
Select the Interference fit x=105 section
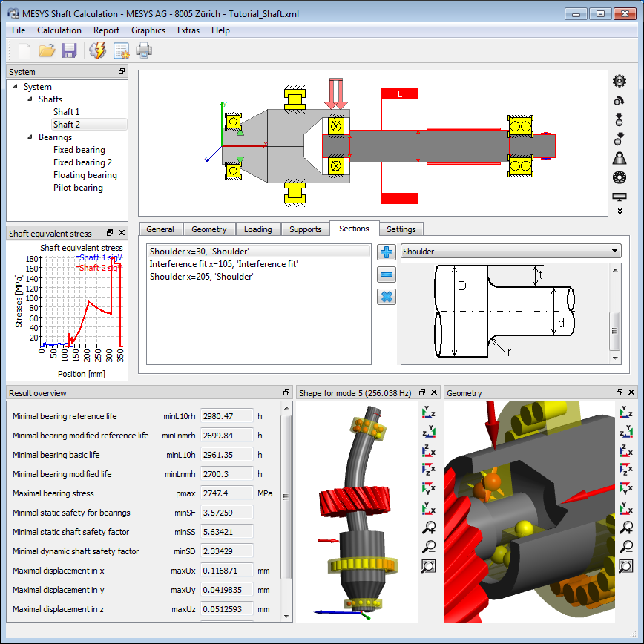point(223,264)
